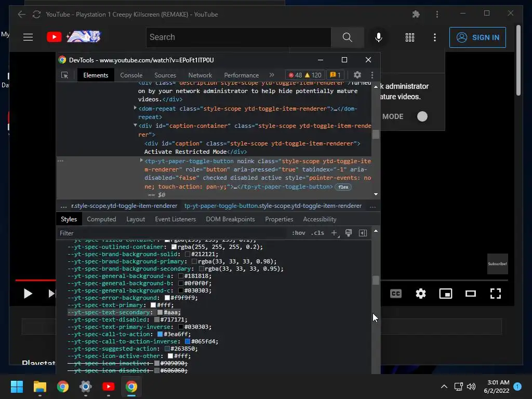Open the volume control in system tray
Screen dimensions: 532x399
click(x=471, y=387)
